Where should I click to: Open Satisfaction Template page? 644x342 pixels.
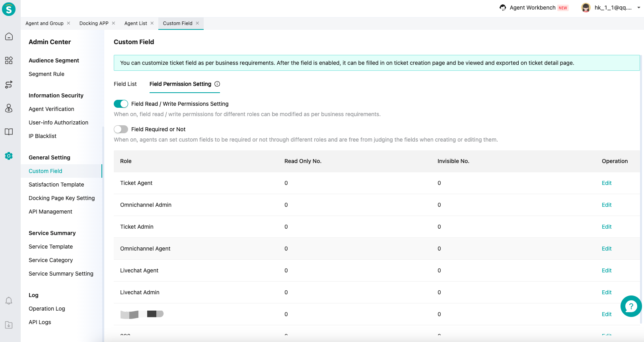(x=56, y=185)
